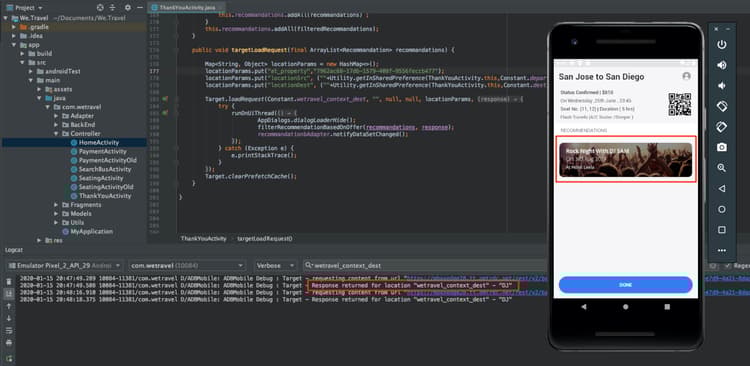Image resolution: width=750 pixels, height=366 pixels.
Task: Open emulator extended controls three dots
Action: coord(722,250)
